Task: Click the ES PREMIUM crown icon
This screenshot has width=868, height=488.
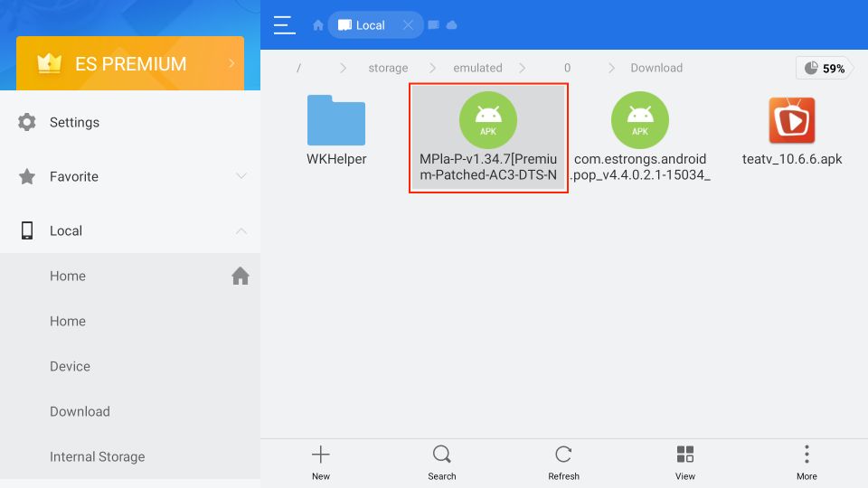Action: click(49, 63)
